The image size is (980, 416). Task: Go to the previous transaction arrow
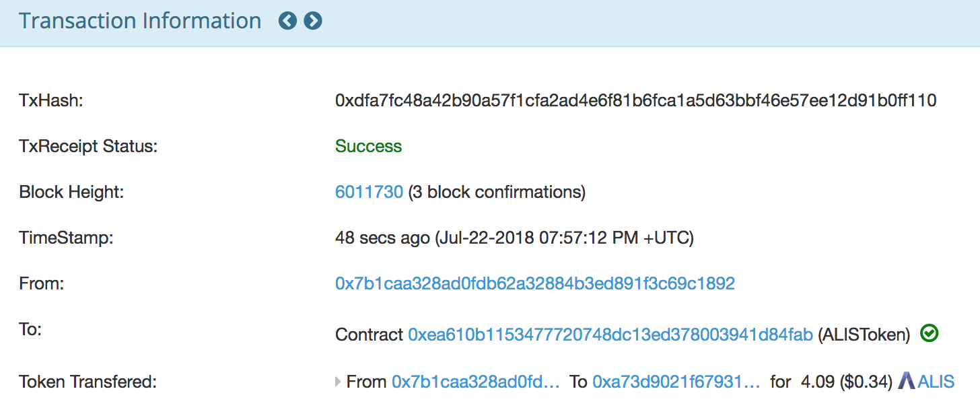287,22
